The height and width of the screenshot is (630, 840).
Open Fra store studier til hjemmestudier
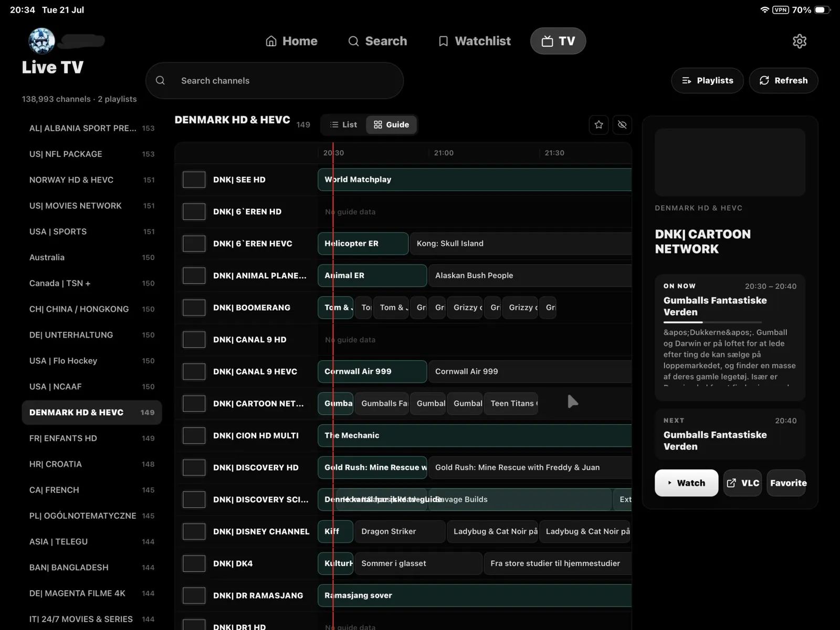[x=558, y=563]
